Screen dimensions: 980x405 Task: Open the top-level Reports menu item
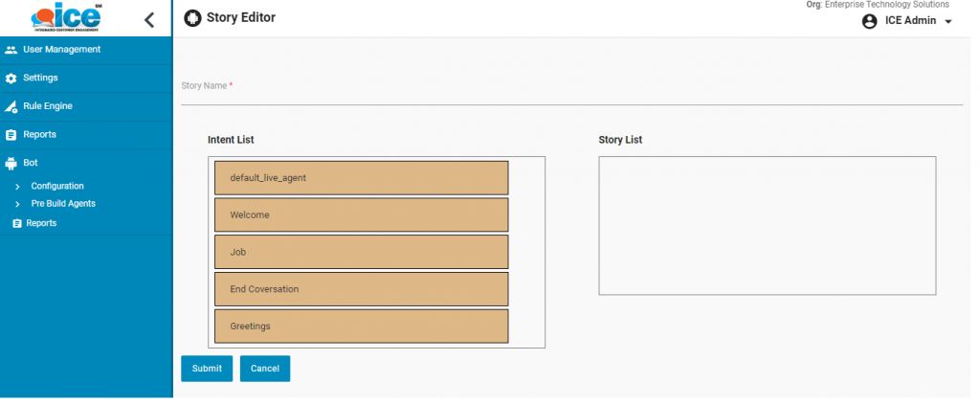pos(39,135)
